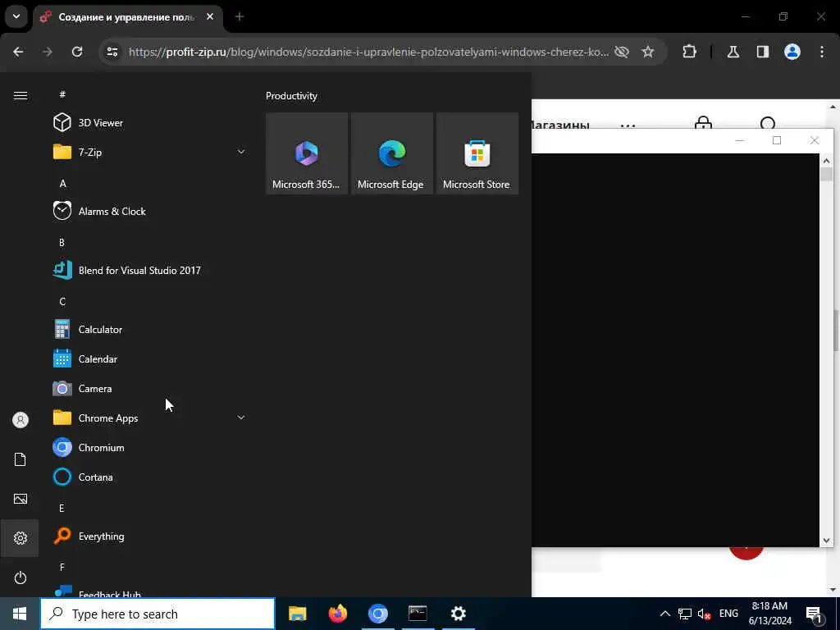Click the profit-zip.ru URL address field

368,52
